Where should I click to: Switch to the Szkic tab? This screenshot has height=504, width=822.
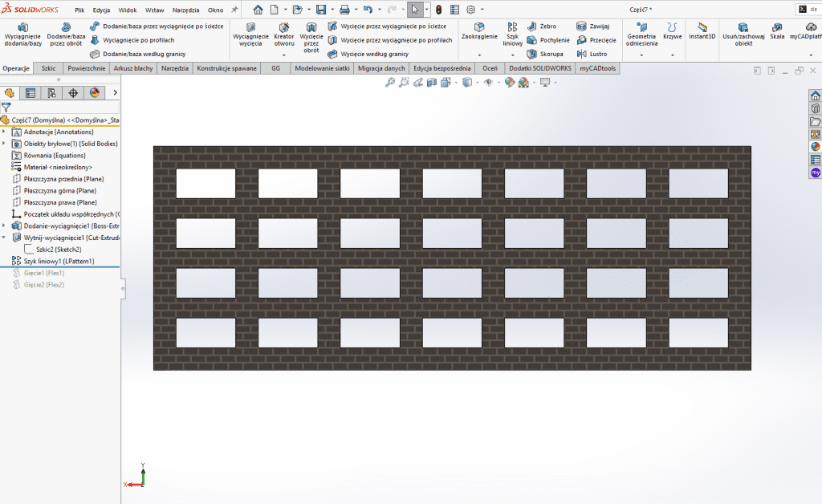(48, 68)
